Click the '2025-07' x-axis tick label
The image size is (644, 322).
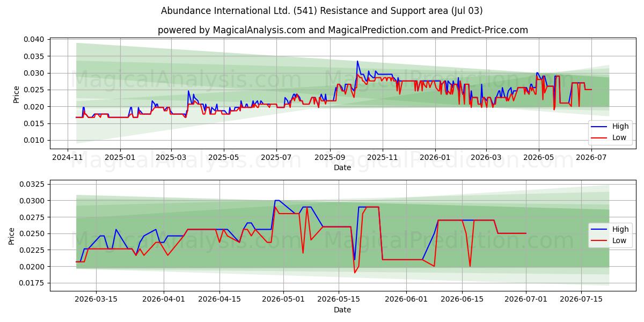click(x=276, y=157)
